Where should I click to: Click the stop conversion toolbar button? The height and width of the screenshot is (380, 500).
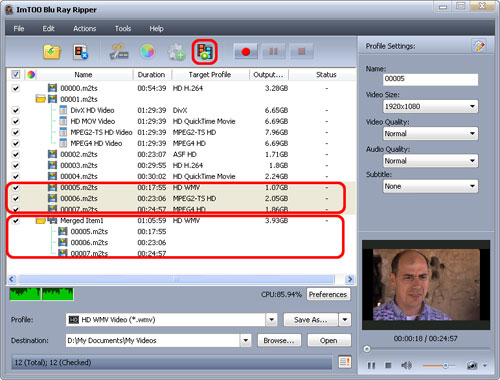click(301, 51)
